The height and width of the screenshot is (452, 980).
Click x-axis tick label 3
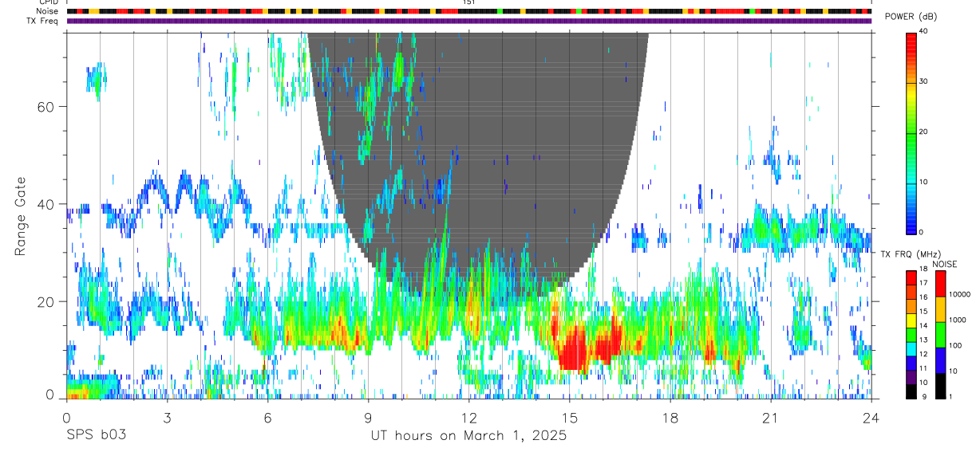point(167,418)
